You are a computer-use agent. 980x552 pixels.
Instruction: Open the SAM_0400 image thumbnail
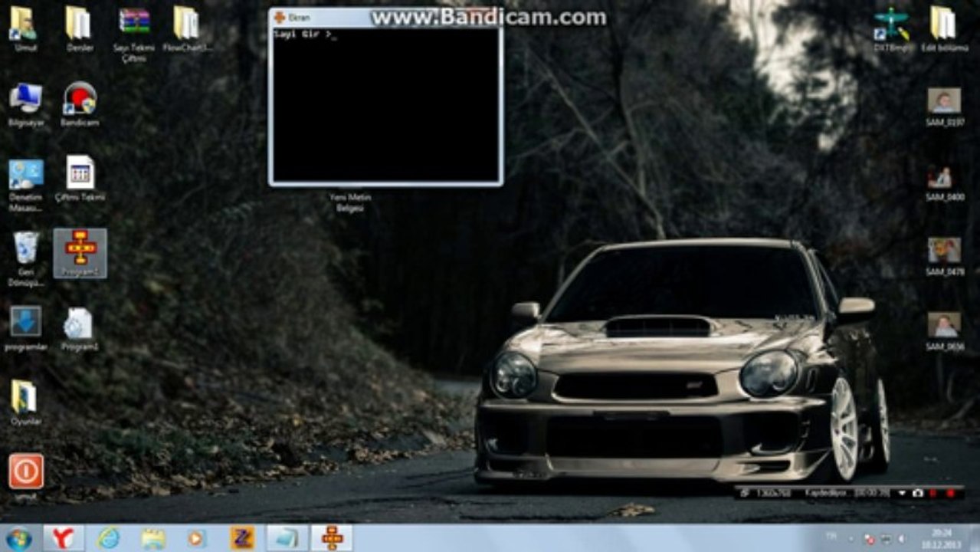pyautogui.click(x=944, y=182)
